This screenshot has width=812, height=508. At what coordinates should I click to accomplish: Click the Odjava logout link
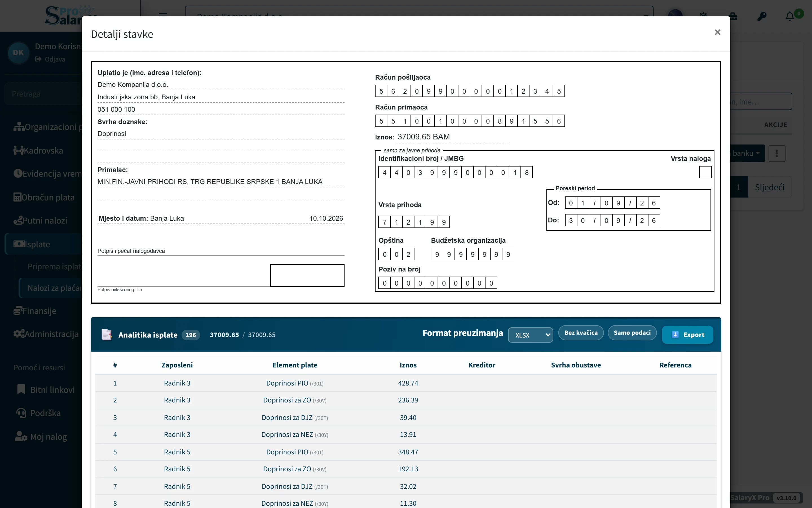(x=50, y=59)
